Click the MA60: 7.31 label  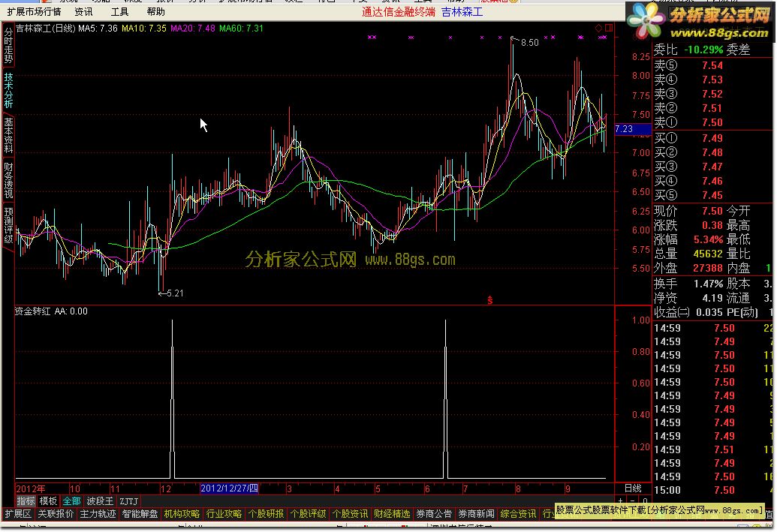[241, 29]
